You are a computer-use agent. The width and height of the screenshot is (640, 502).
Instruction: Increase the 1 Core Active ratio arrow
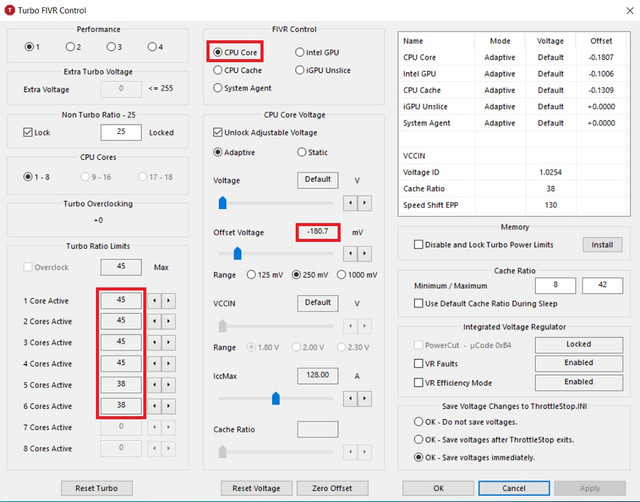click(x=169, y=301)
